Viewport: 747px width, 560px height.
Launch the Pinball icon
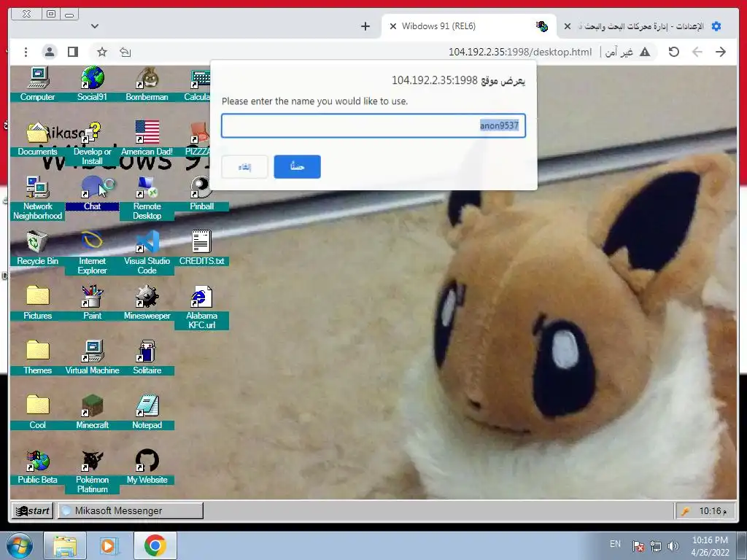[x=201, y=193]
